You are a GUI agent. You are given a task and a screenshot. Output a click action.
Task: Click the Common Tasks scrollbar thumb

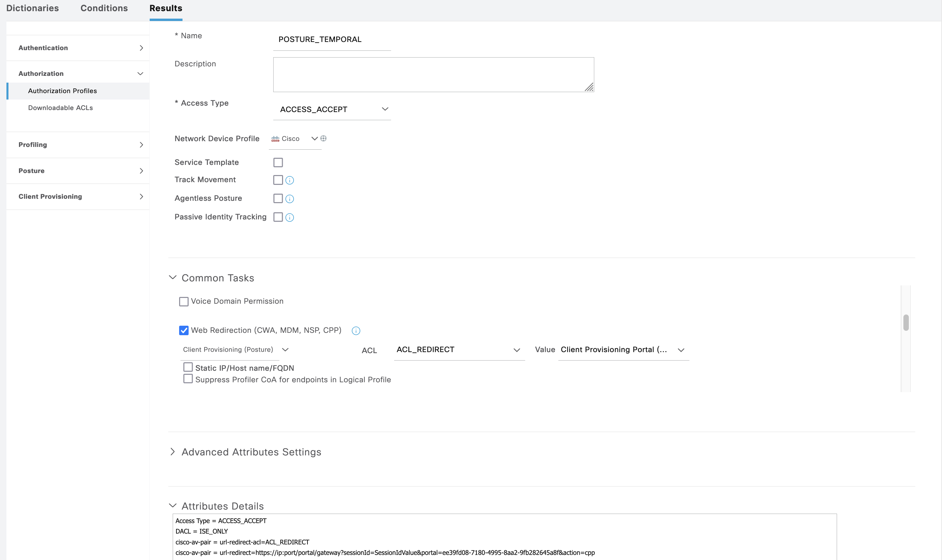tap(906, 323)
